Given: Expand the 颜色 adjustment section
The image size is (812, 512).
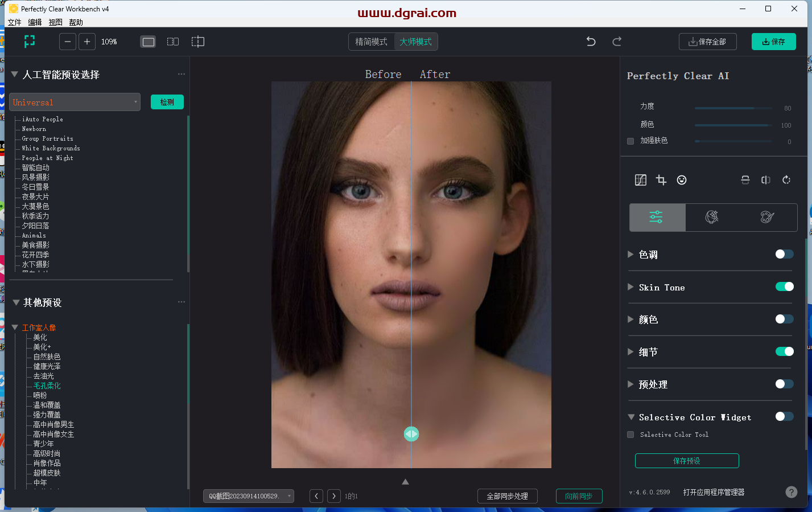Looking at the screenshot, I should pyautogui.click(x=630, y=319).
